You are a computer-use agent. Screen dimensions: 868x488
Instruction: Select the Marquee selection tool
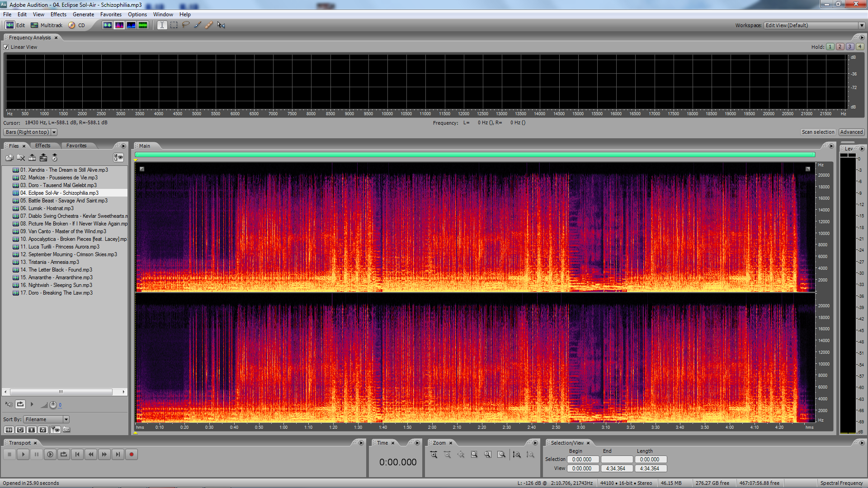[174, 25]
